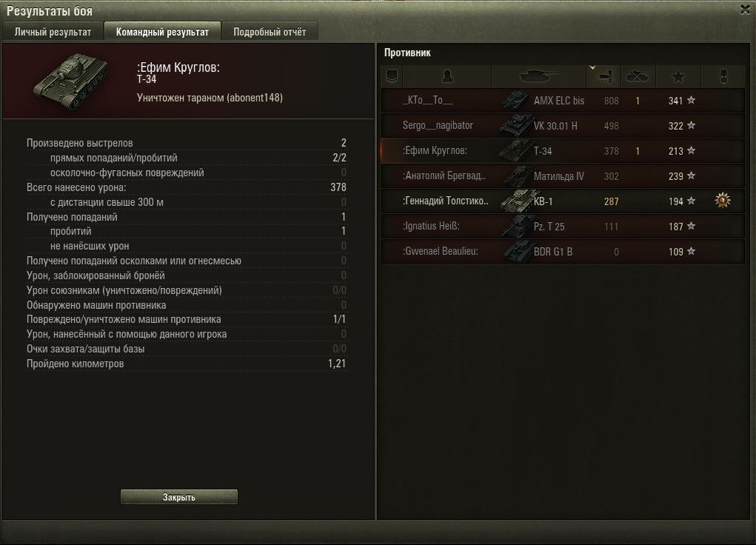Close the Результаты боя window
Image resolution: width=756 pixels, height=545 pixels.
tap(746, 10)
